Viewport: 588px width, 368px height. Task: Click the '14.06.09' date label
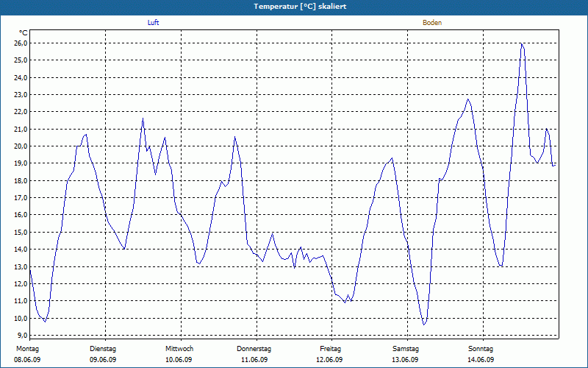tap(481, 360)
